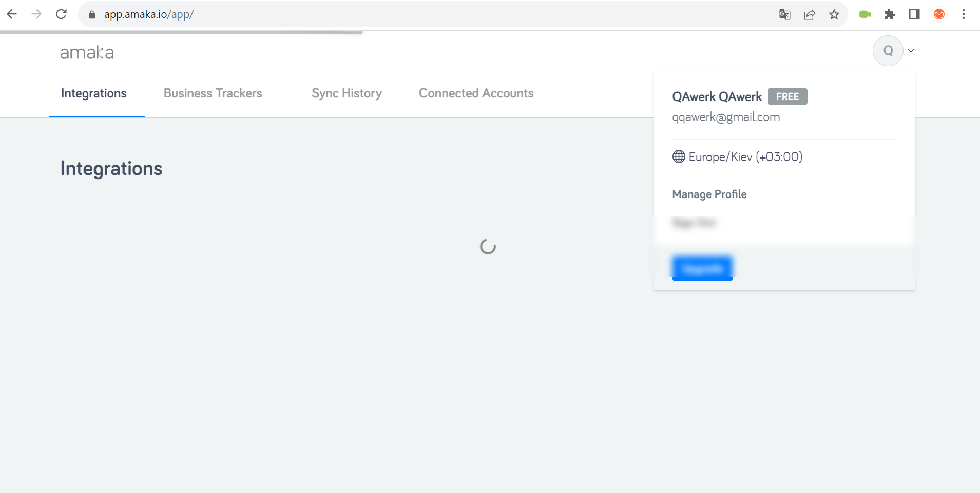Open the Sync History tab
Viewport: 980px width, 493px height.
click(x=347, y=93)
